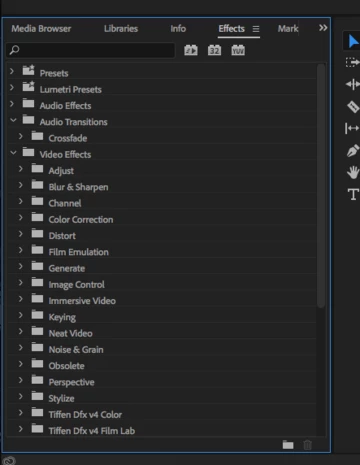Image resolution: width=360 pixels, height=465 pixels.
Task: Click in the effects search field
Action: point(91,50)
